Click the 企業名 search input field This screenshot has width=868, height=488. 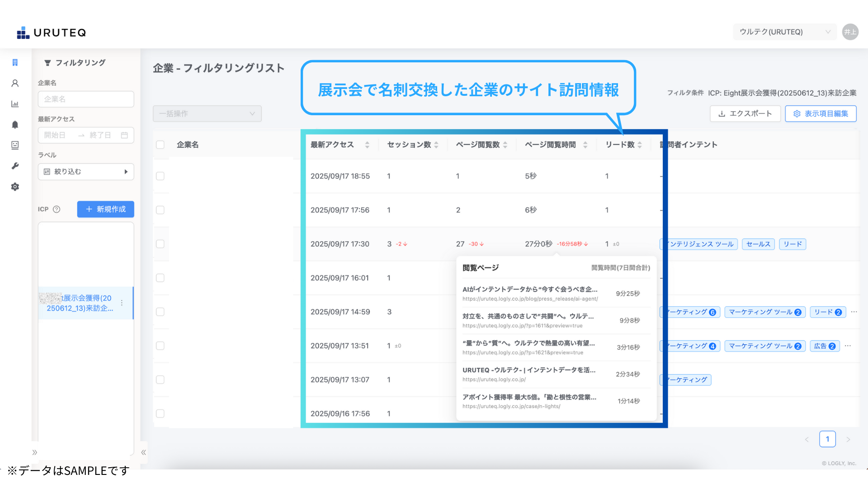(86, 99)
